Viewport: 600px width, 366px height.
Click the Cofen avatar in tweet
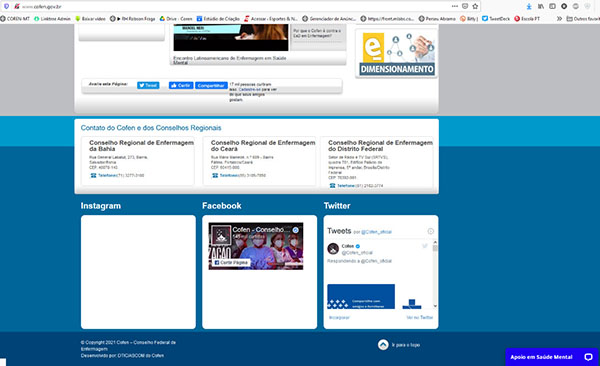tap(333, 249)
